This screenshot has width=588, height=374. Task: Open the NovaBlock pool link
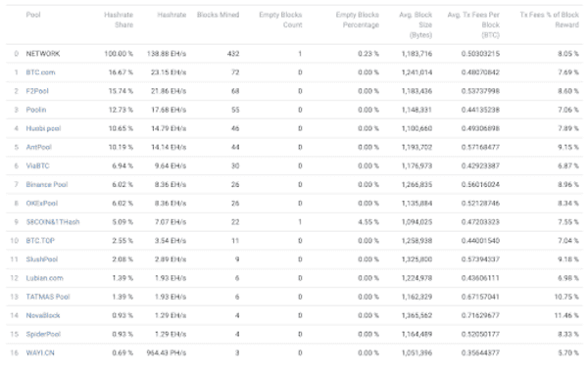click(43, 315)
